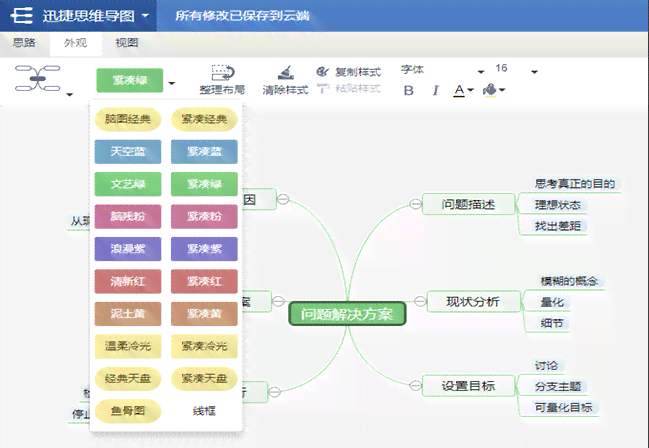Click the font color A icon
The image size is (649, 448).
[x=459, y=90]
